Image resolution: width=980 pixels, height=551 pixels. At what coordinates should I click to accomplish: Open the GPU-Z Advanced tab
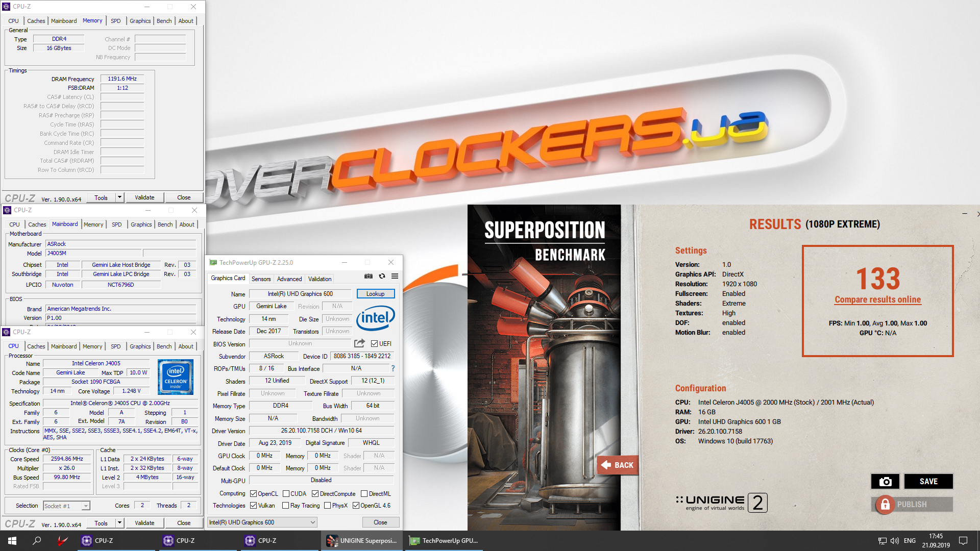[x=289, y=279]
